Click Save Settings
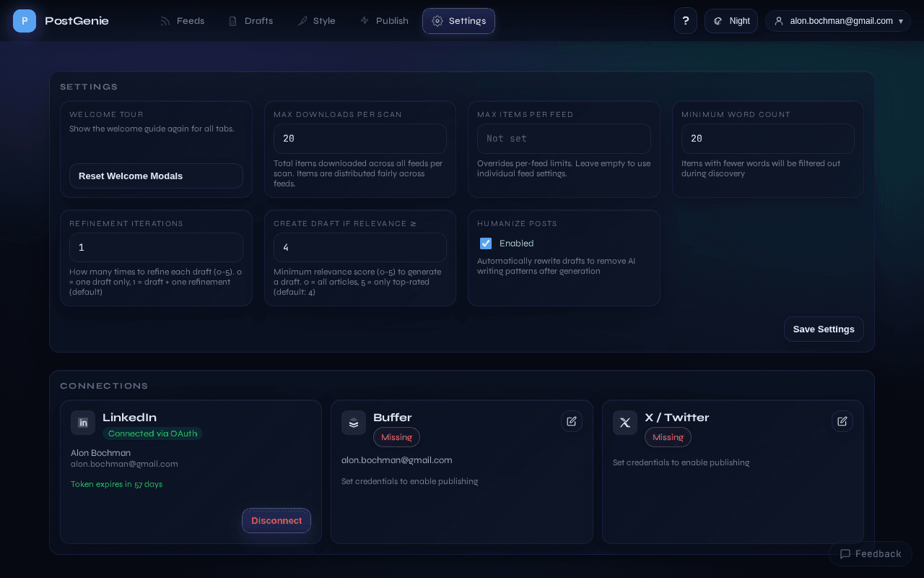 [824, 329]
